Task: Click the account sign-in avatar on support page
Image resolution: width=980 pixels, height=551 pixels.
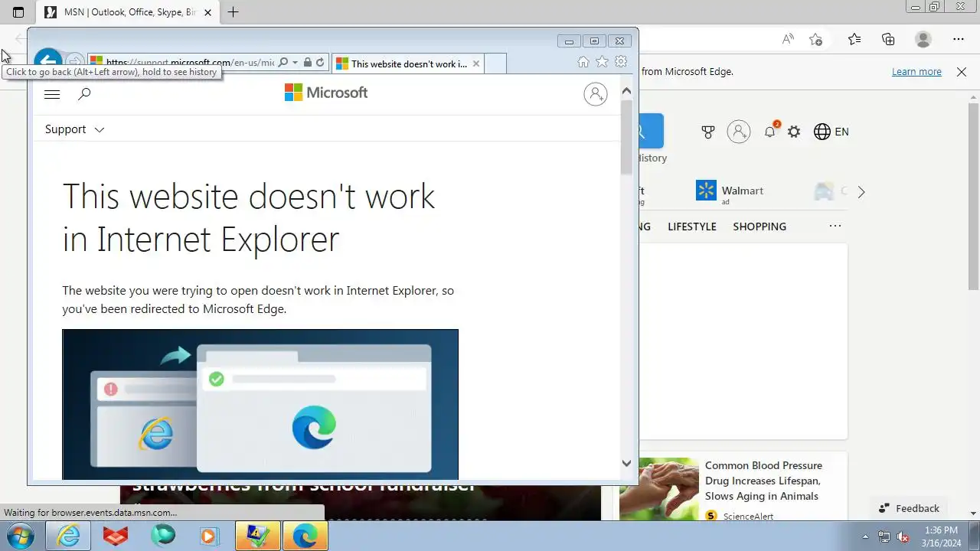Action: click(x=595, y=94)
